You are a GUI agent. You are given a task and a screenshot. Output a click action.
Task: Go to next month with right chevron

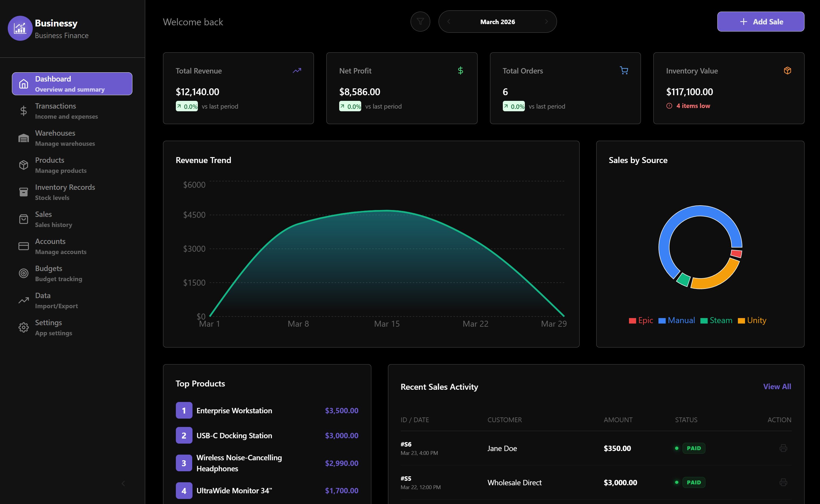click(546, 22)
